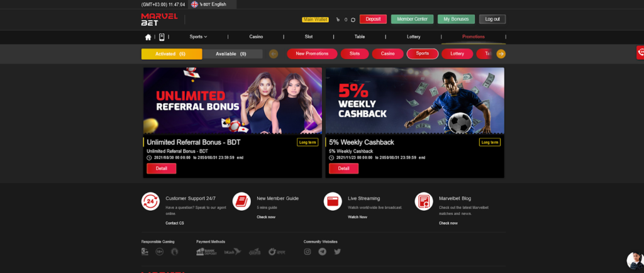Open the Table menu

pyautogui.click(x=359, y=37)
